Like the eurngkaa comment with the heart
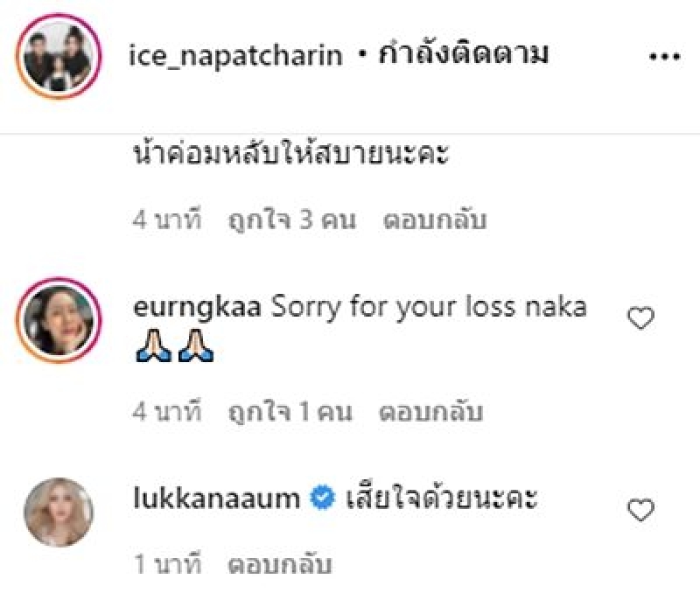700x600 pixels. pos(640,318)
